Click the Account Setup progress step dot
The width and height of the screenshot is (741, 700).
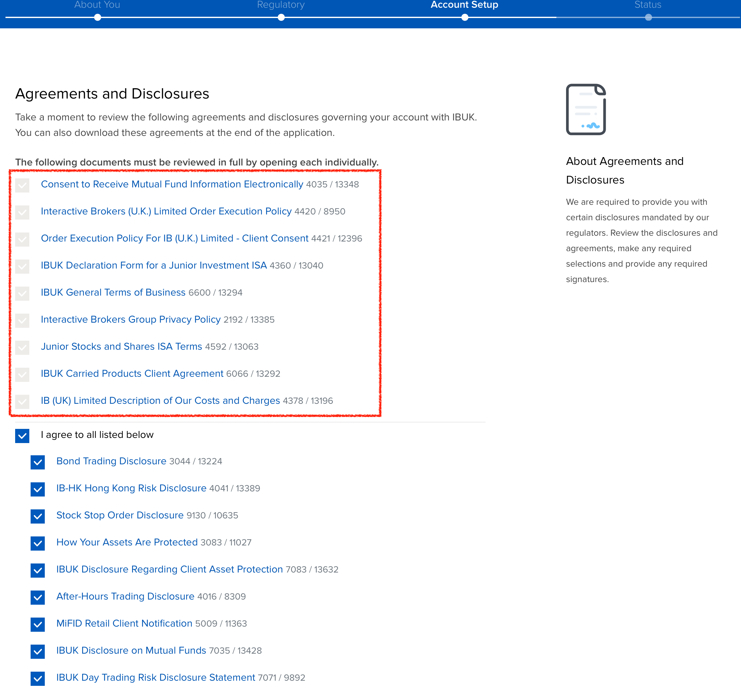[464, 17]
